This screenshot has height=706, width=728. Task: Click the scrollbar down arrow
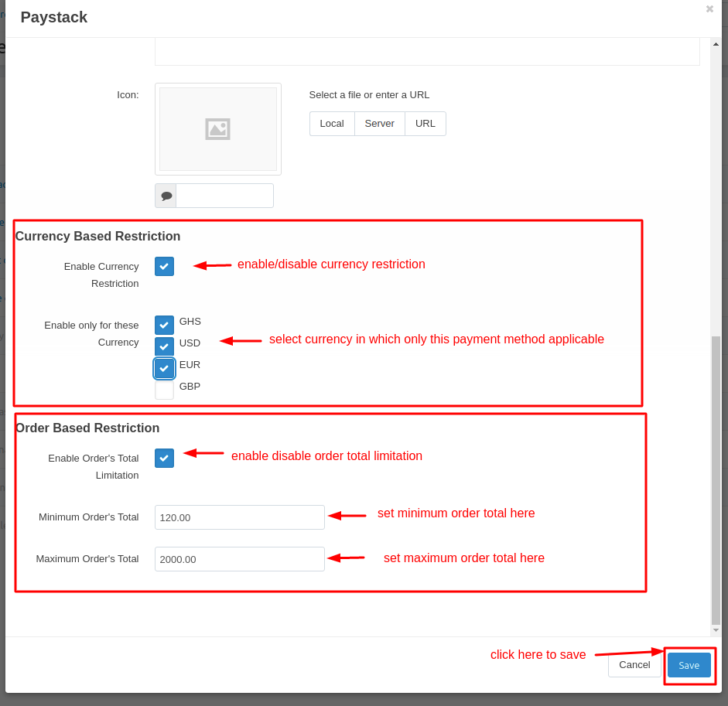pyautogui.click(x=716, y=630)
